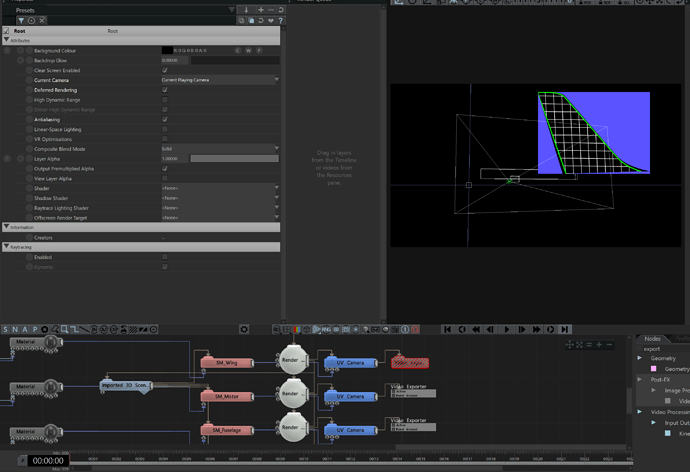Image resolution: width=690 pixels, height=472 pixels.
Task: Click the dot-in-circle icon in nodegraph toolbar
Action: (153, 329)
